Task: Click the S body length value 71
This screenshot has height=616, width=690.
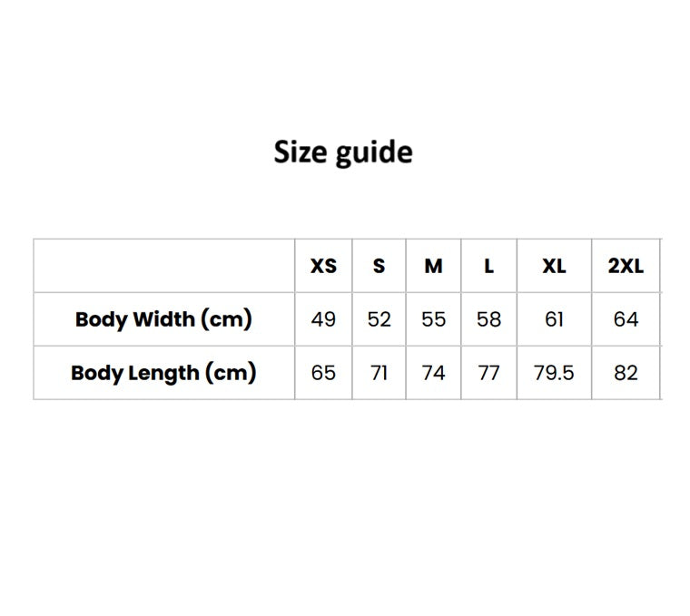Action: pyautogui.click(x=379, y=373)
